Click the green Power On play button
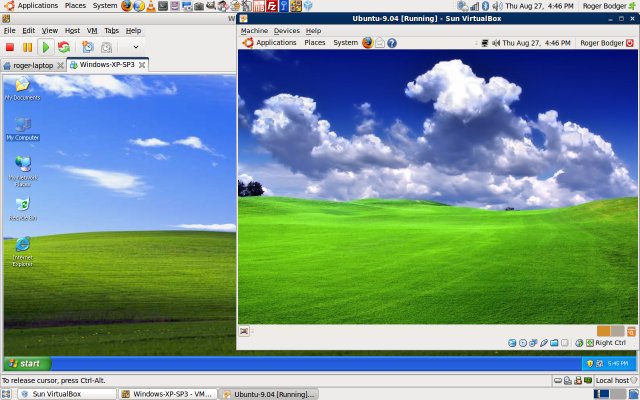640x400 pixels. 46,47
